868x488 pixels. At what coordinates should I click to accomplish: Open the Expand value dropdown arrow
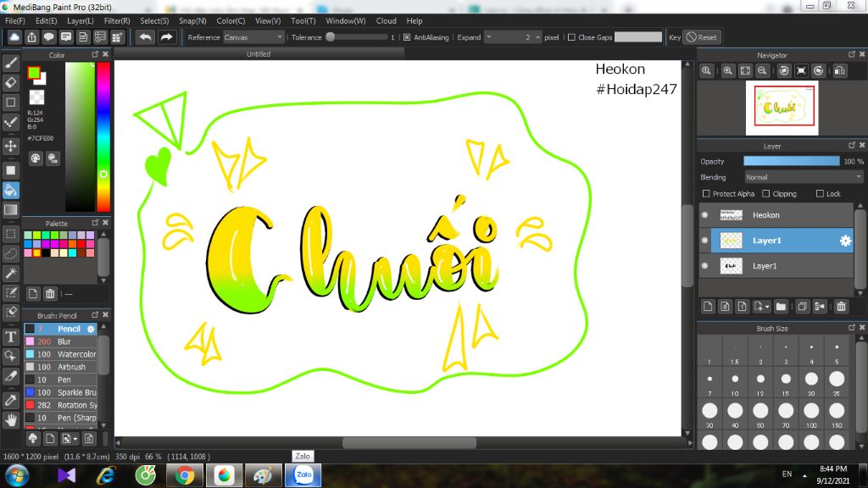[488, 37]
